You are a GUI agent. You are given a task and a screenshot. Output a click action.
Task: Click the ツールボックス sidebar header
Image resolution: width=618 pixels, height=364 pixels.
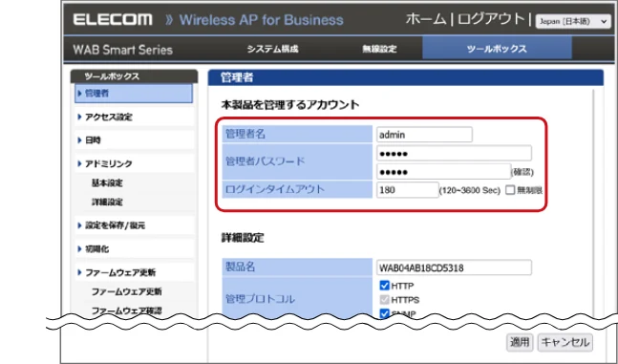(134, 76)
